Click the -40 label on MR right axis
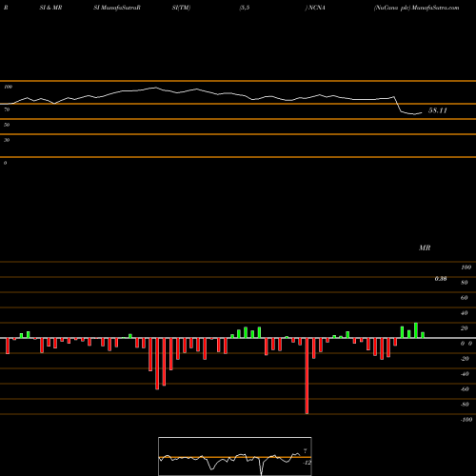 [x=465, y=374]
